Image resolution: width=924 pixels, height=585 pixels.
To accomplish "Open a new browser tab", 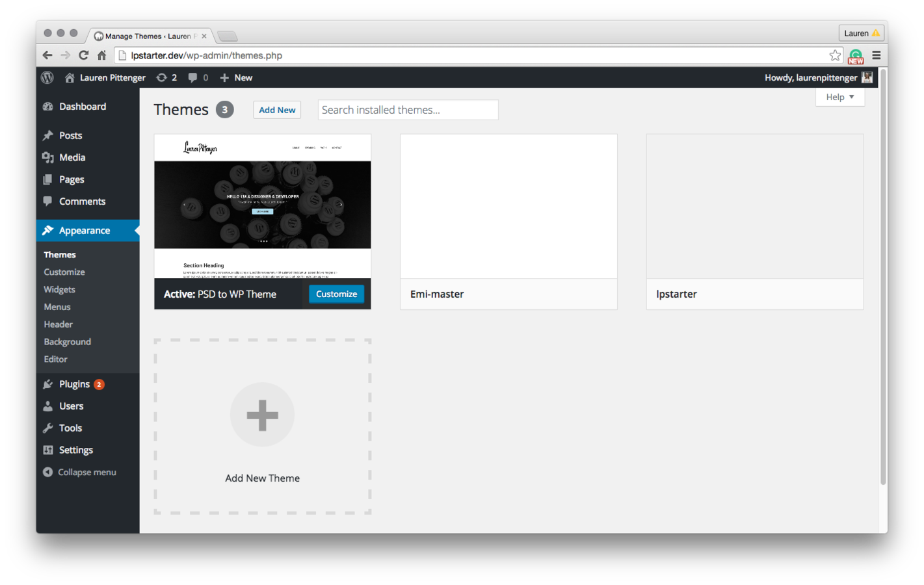I will click(228, 36).
